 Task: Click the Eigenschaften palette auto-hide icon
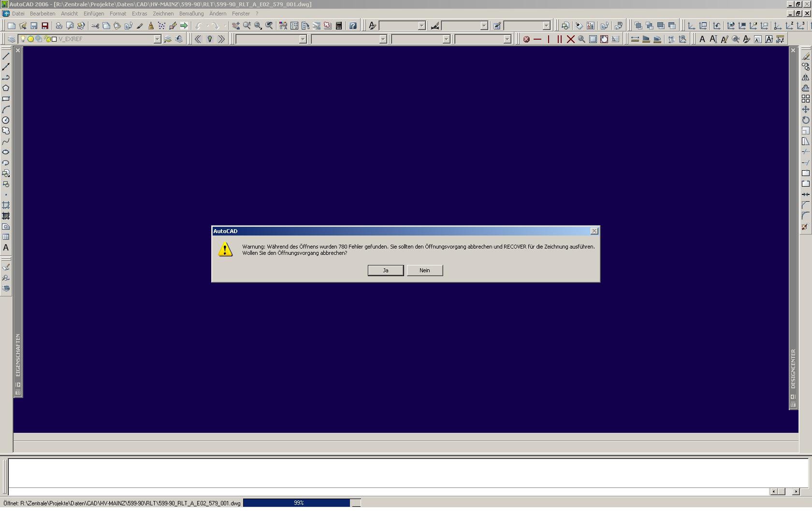pos(18,385)
